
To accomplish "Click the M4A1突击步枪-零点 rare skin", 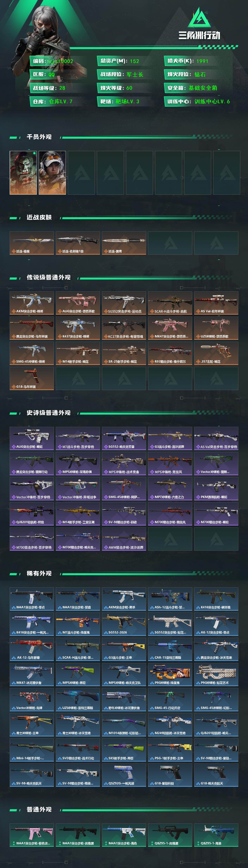I will click(x=32, y=599).
